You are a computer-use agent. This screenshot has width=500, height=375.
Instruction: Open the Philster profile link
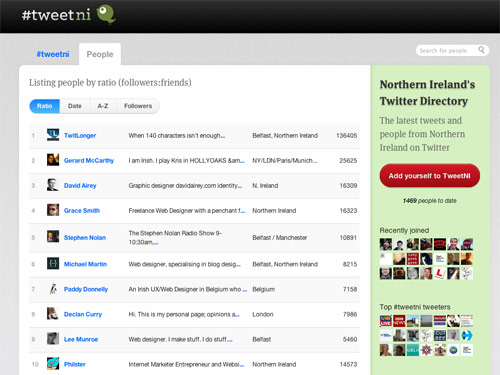pyautogui.click(x=75, y=364)
